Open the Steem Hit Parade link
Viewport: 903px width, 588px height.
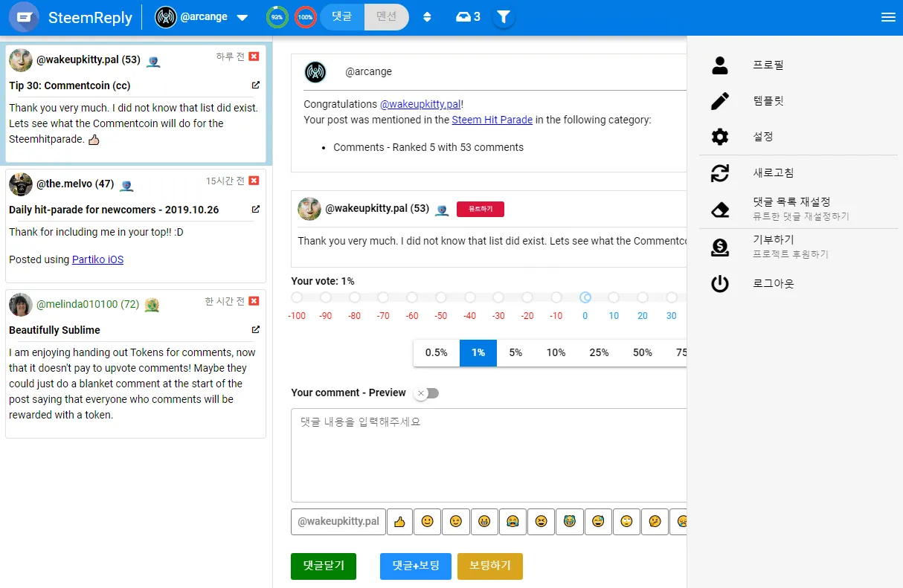pos(492,120)
